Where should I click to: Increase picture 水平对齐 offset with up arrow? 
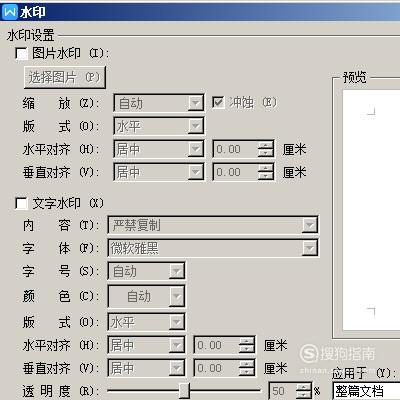[x=266, y=145]
